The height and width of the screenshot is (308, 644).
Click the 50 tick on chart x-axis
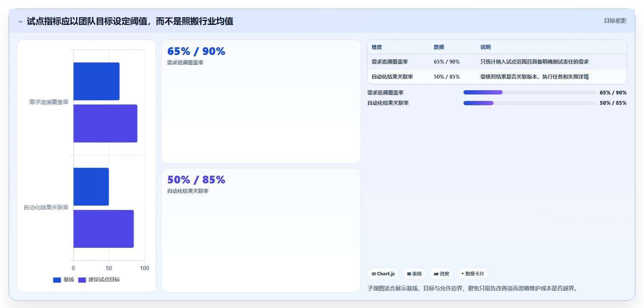(109, 268)
